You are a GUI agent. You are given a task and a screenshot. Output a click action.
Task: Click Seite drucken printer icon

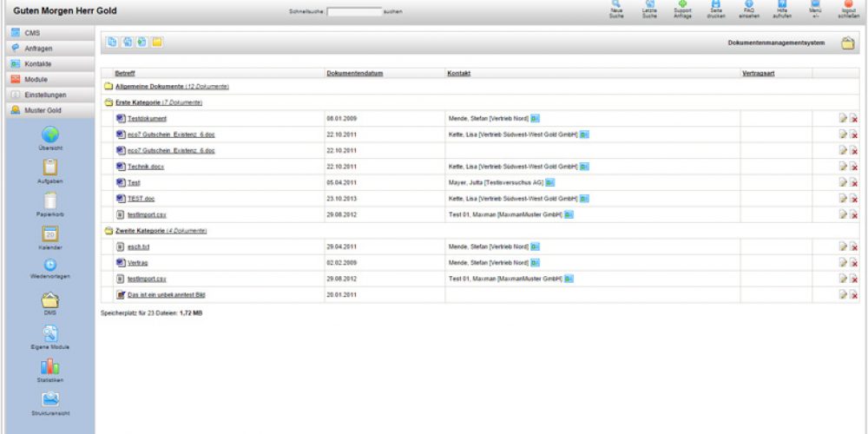coord(715,9)
